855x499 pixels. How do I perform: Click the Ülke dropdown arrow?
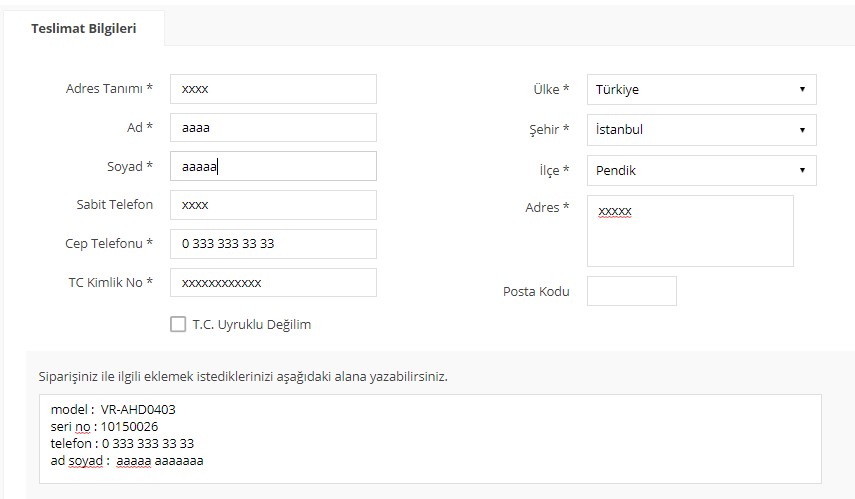(802, 89)
